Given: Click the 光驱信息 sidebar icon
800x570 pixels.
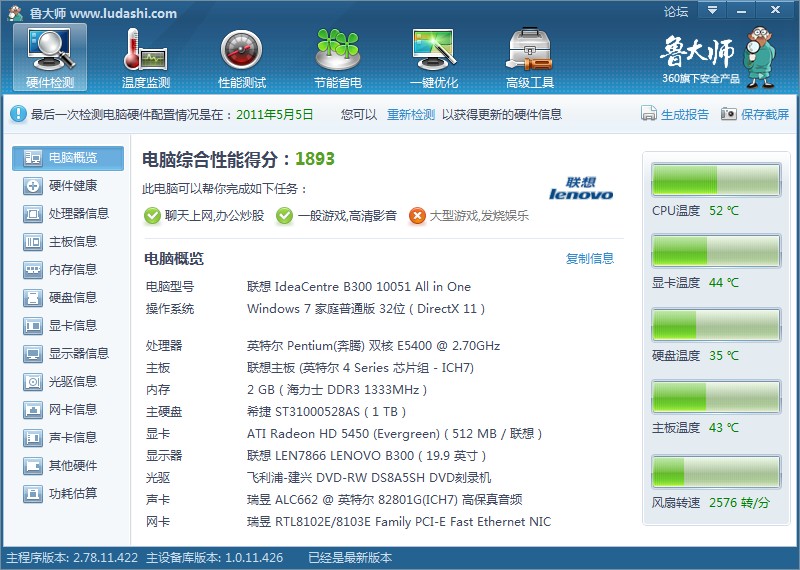Looking at the screenshot, I should [x=33, y=382].
